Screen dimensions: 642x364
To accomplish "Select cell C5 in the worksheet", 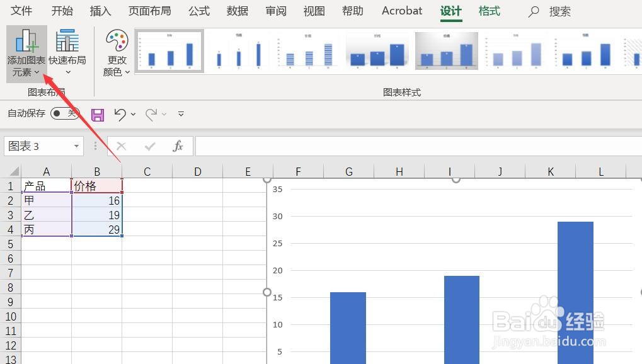I will click(x=147, y=244).
